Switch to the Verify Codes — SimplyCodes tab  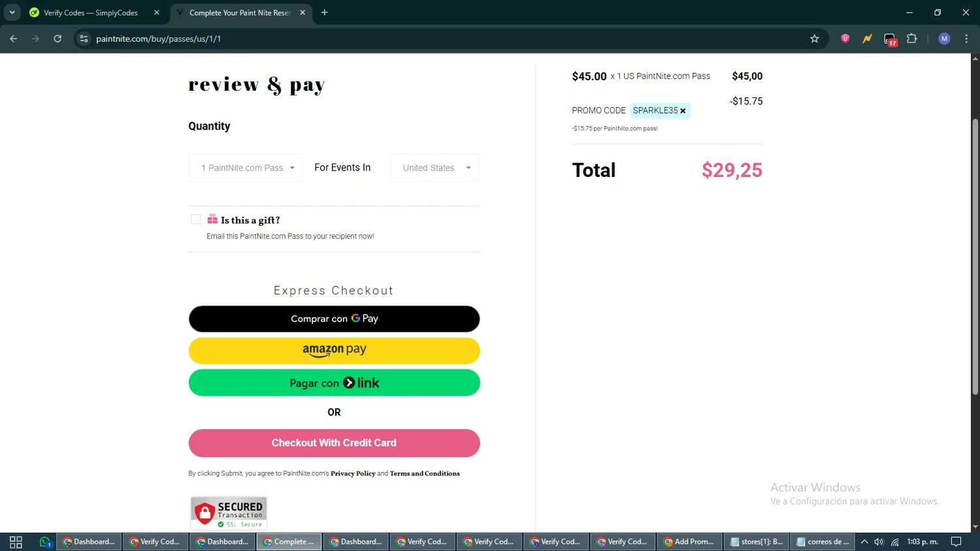91,12
